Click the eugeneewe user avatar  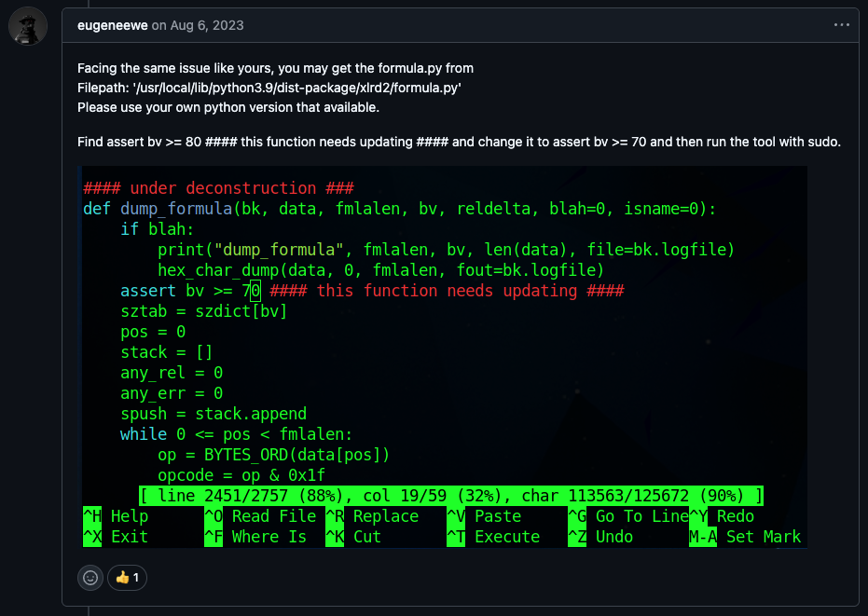(x=27, y=28)
